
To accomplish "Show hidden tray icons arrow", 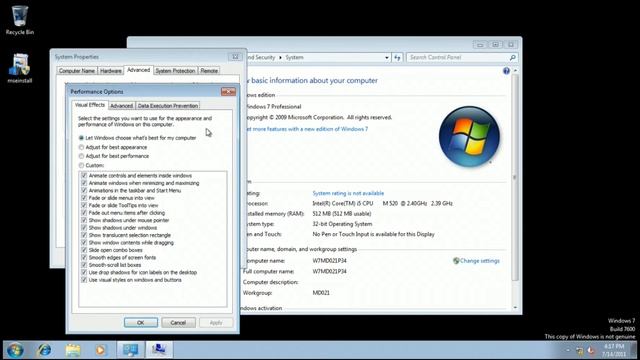I will coord(567,350).
